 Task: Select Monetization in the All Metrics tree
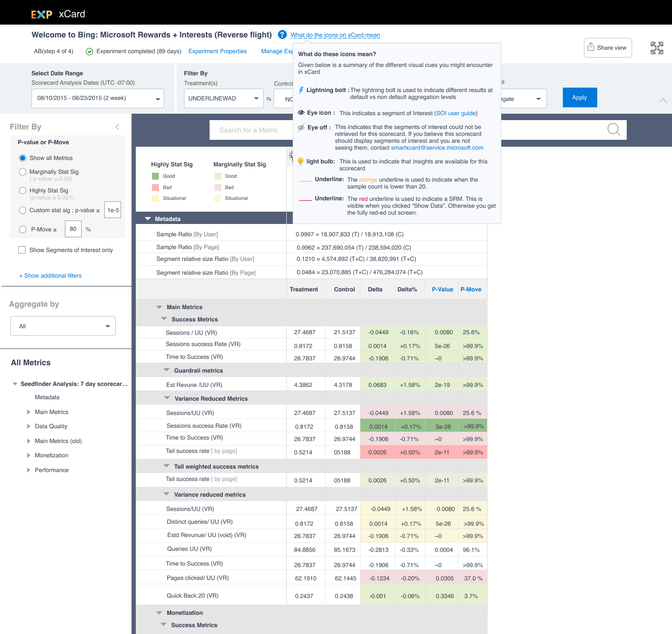click(52, 455)
